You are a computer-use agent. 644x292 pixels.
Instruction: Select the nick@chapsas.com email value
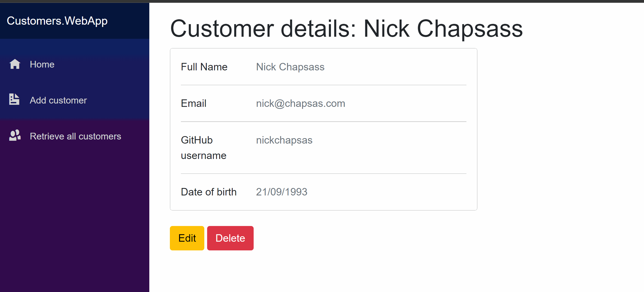(x=300, y=103)
